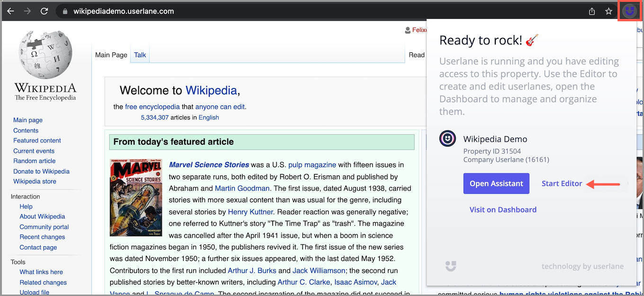Click the Ready to rock! heading
The height and width of the screenshot is (296, 644).
pyautogui.click(x=489, y=40)
